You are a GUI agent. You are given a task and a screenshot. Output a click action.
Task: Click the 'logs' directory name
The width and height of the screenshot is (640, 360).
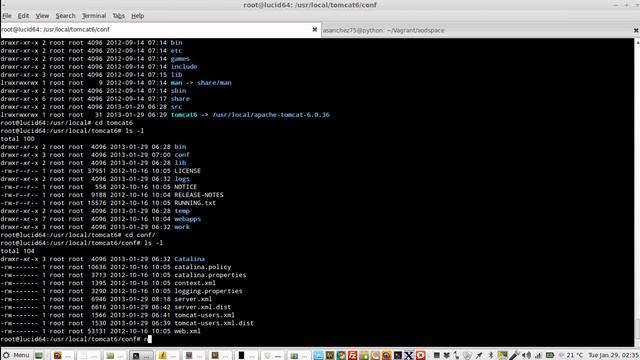(x=182, y=179)
